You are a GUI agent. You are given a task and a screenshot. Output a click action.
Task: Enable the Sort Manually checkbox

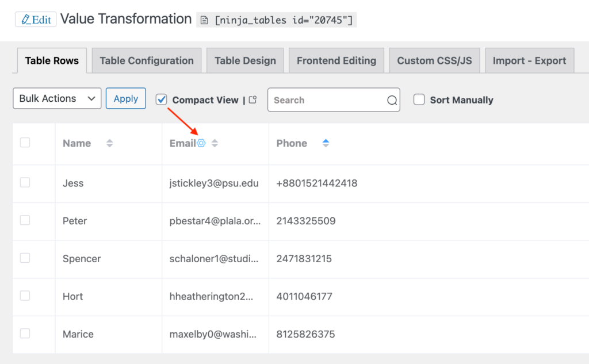[419, 99]
